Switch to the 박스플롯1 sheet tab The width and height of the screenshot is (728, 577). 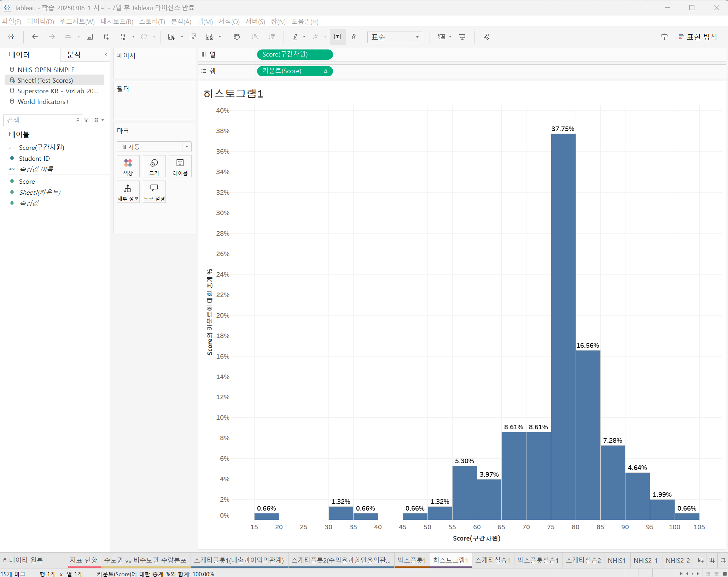412,560
